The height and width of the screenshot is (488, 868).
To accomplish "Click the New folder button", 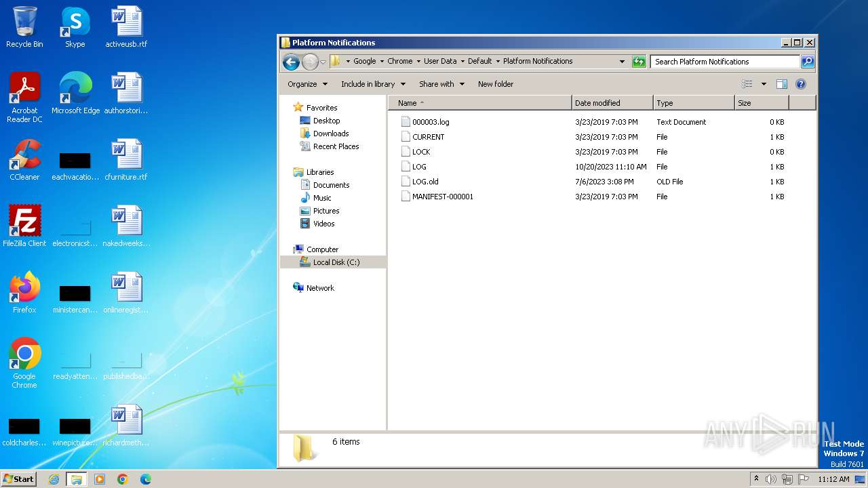I will click(496, 84).
